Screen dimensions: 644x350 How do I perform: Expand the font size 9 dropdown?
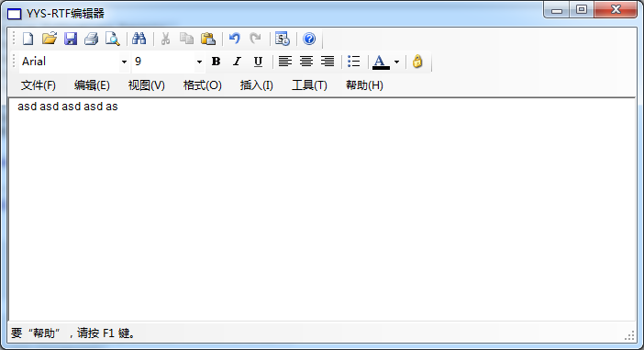click(199, 62)
